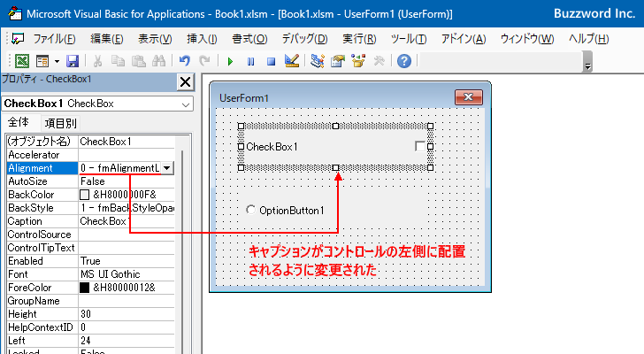Open the ヘルプ(H) menu
The image size is (644, 354).
coord(588,39)
